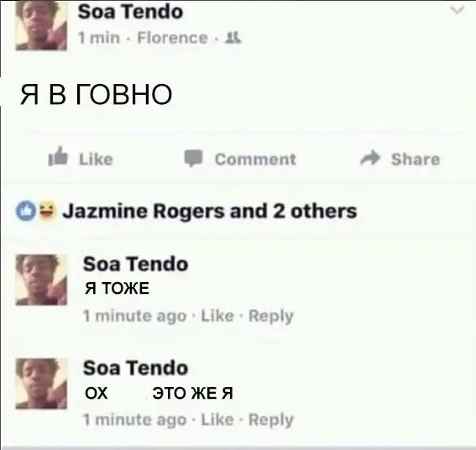Click the Comment speech bubble icon

[x=194, y=158]
